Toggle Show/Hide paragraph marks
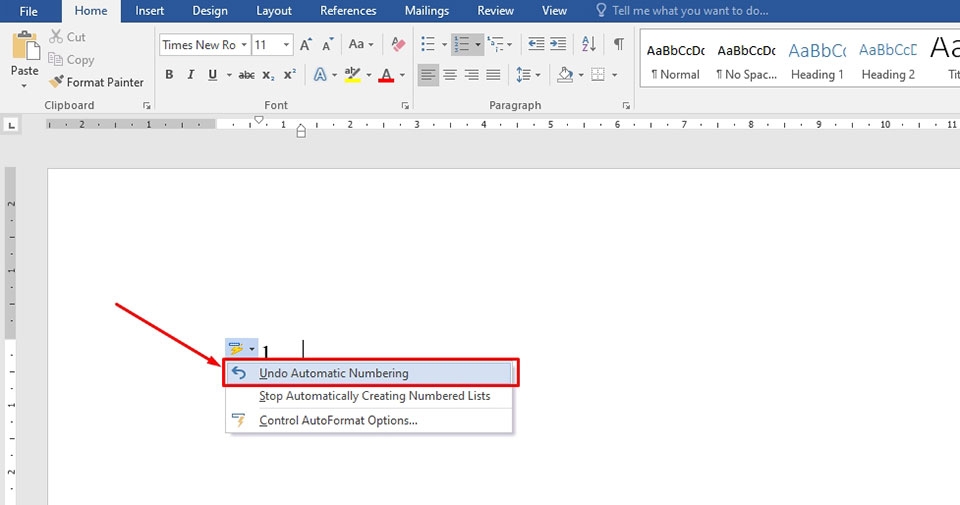 619,44
